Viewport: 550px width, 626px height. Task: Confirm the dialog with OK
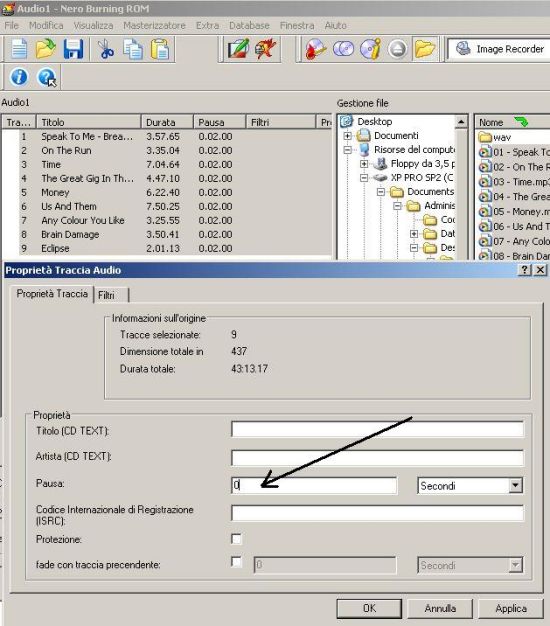click(x=369, y=608)
